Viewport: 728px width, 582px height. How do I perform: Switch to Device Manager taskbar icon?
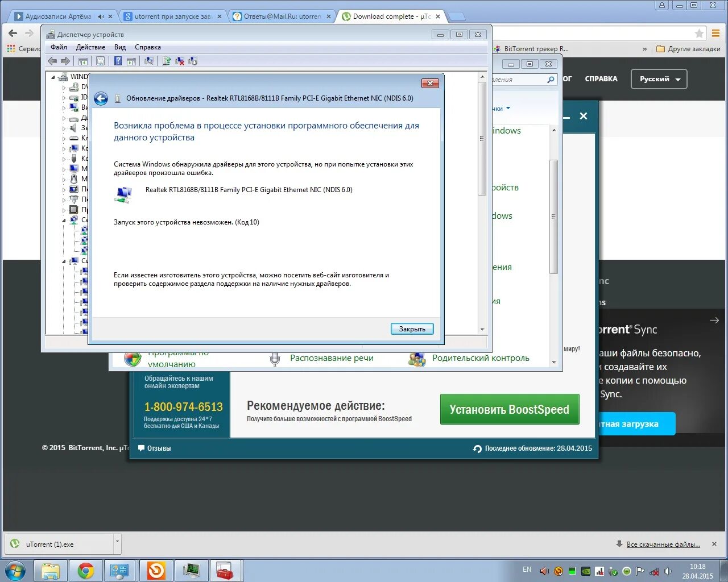point(191,571)
